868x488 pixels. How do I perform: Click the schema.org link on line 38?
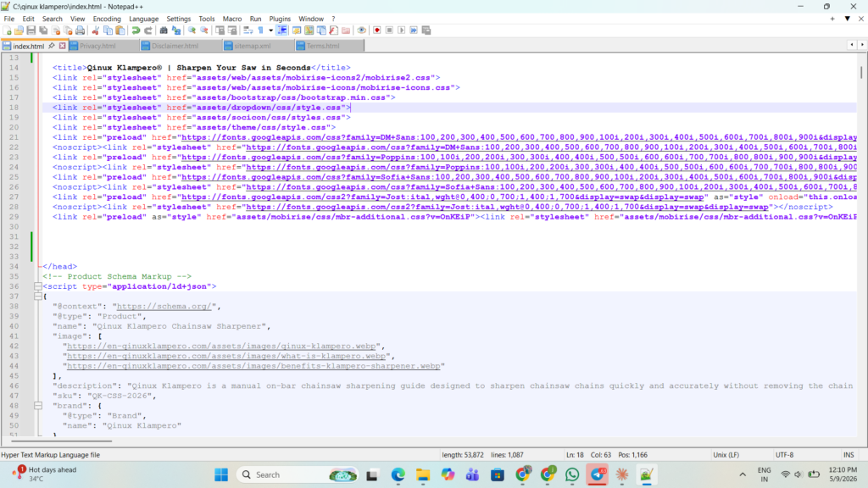(164, 307)
